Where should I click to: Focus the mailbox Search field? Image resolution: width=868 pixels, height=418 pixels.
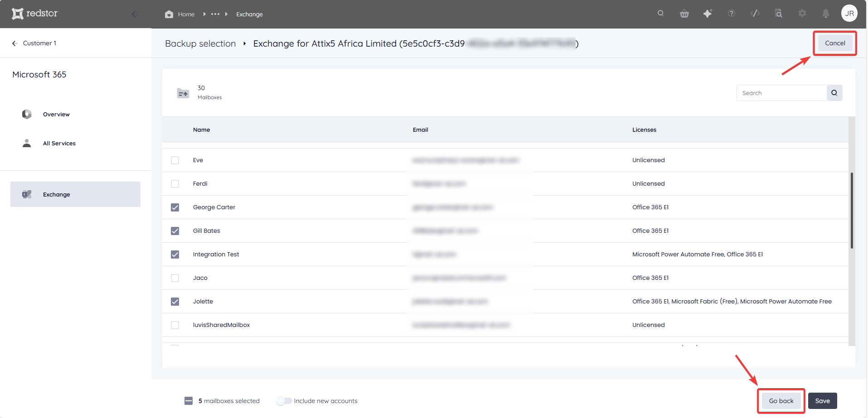point(781,93)
